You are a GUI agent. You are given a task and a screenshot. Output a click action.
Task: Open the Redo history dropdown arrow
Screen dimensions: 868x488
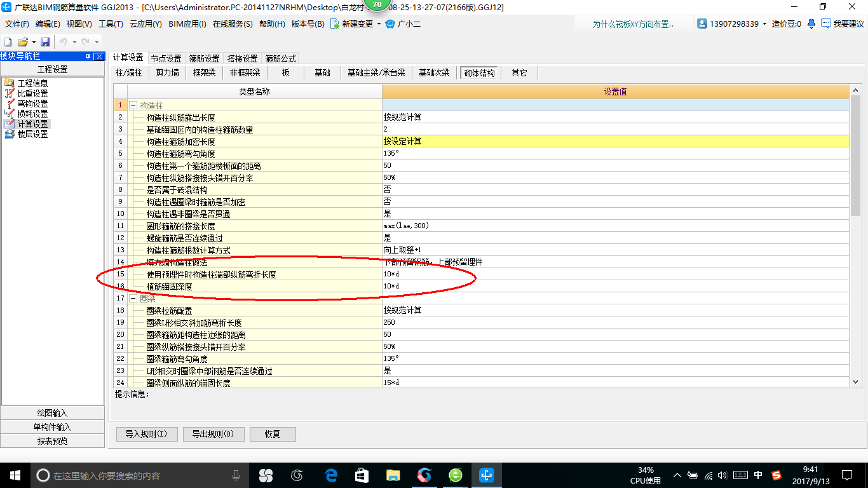[96, 41]
